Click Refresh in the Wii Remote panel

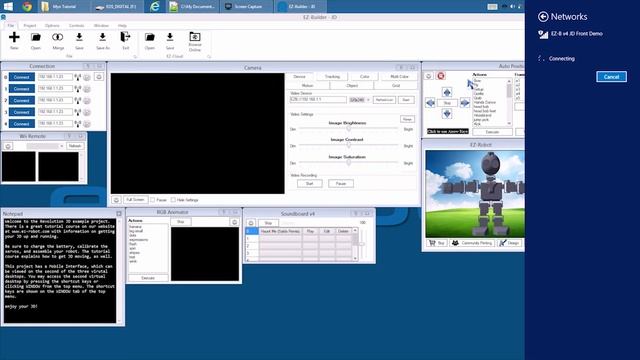click(75, 146)
